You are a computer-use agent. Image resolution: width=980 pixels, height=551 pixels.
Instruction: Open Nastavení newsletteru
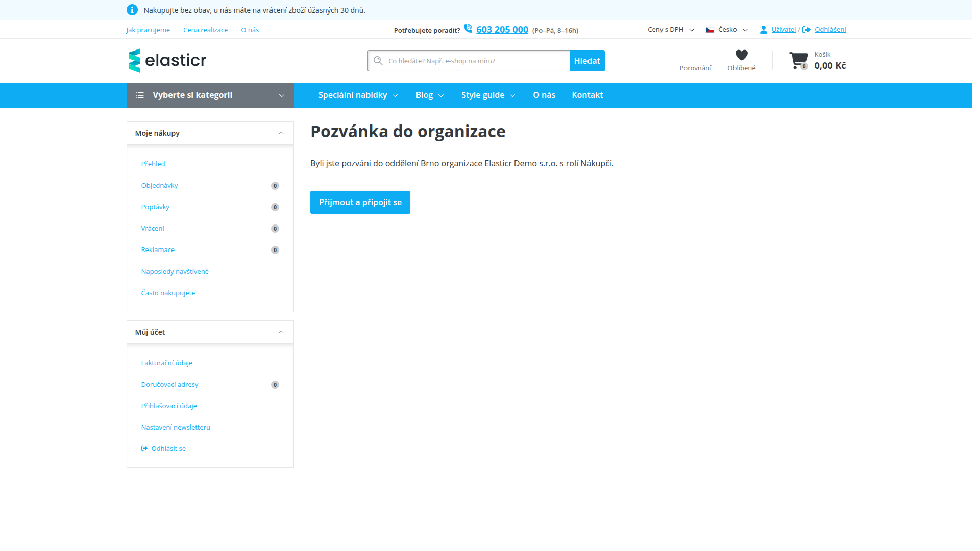point(176,427)
